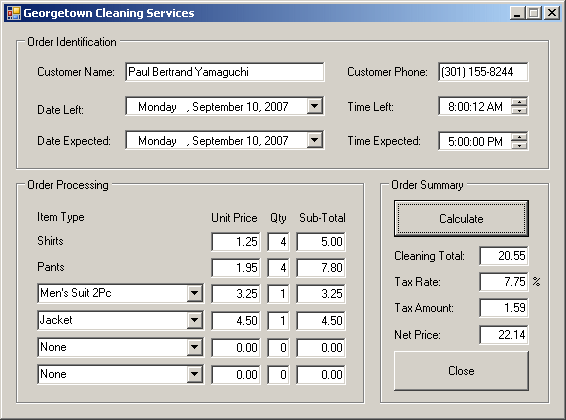The image size is (566, 420).
Task: Click the Shirts quantity field
Action: pyautogui.click(x=278, y=241)
